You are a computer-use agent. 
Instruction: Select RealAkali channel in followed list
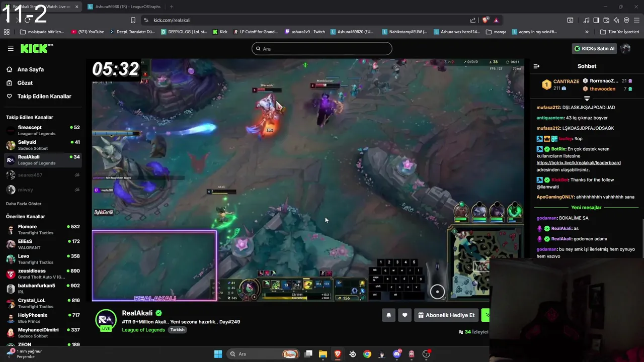pos(43,160)
